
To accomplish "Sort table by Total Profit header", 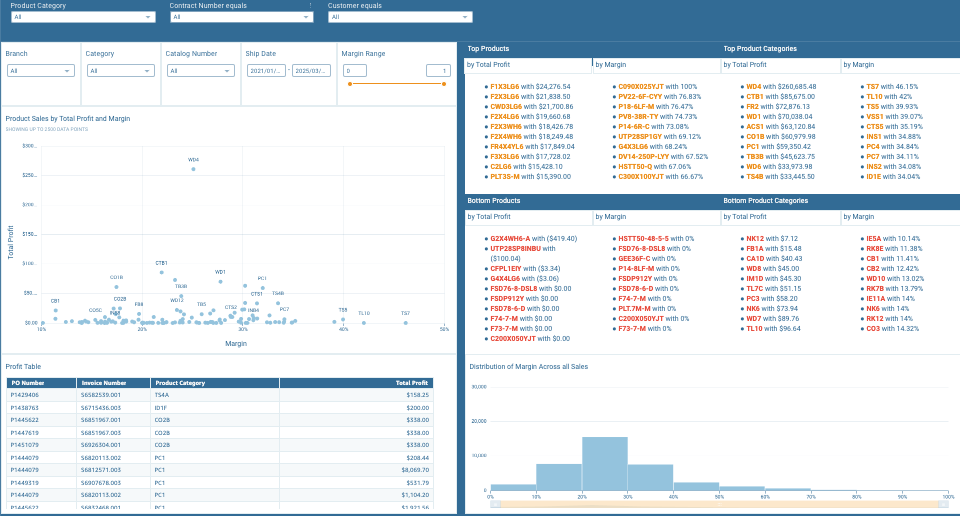I will 356,383.
